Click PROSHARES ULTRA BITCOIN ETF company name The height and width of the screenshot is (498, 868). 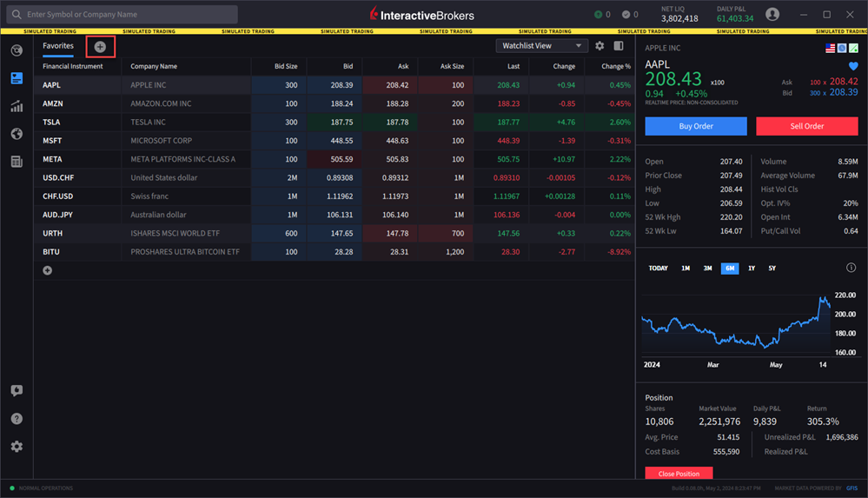coord(185,251)
